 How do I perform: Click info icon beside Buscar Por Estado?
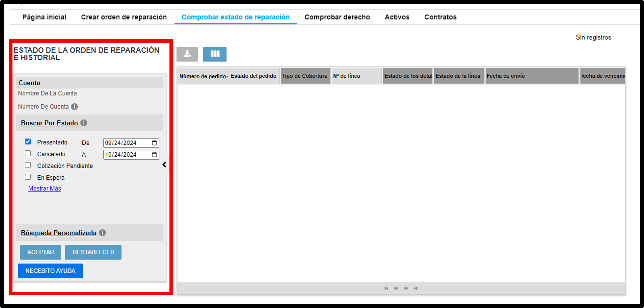(84, 123)
